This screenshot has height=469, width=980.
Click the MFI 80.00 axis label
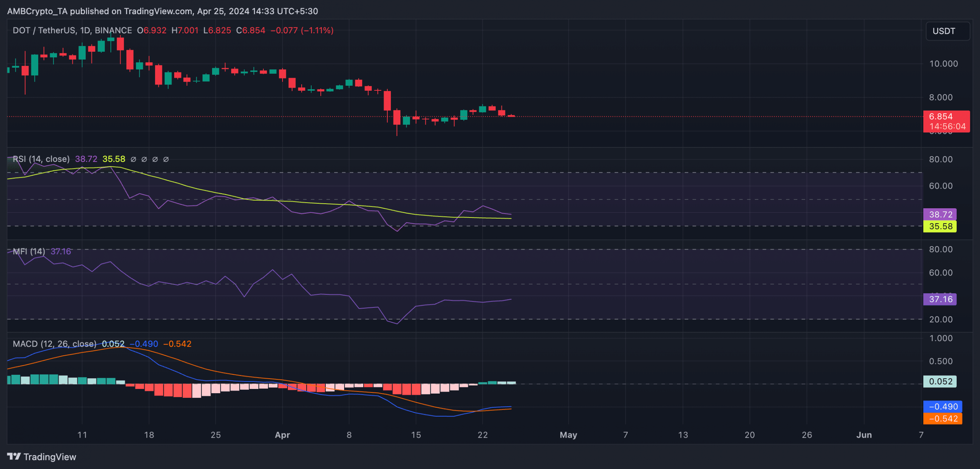click(941, 249)
